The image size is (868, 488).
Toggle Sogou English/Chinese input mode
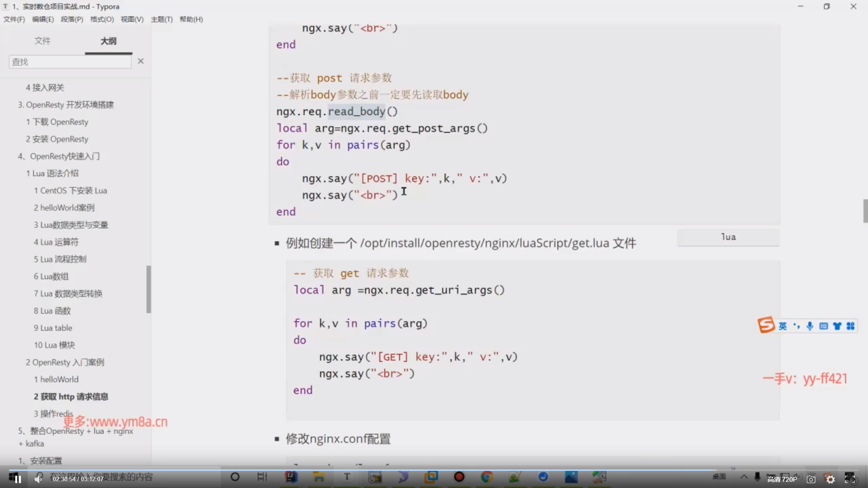(783, 326)
